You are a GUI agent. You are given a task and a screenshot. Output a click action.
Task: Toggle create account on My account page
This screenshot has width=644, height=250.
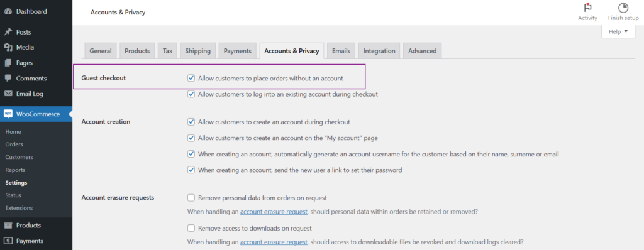click(x=191, y=138)
